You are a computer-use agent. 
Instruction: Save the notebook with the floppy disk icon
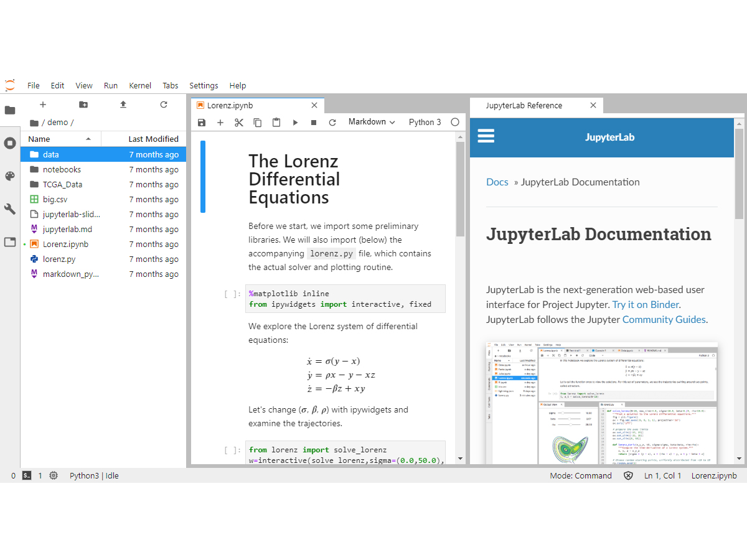pos(202,123)
